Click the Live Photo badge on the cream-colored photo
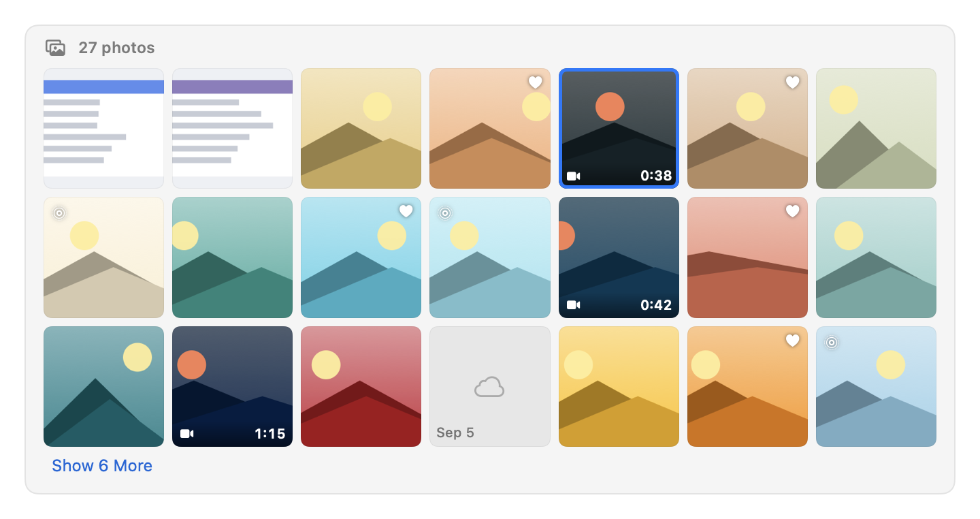Viewport: 980px width, 519px height. point(59,213)
